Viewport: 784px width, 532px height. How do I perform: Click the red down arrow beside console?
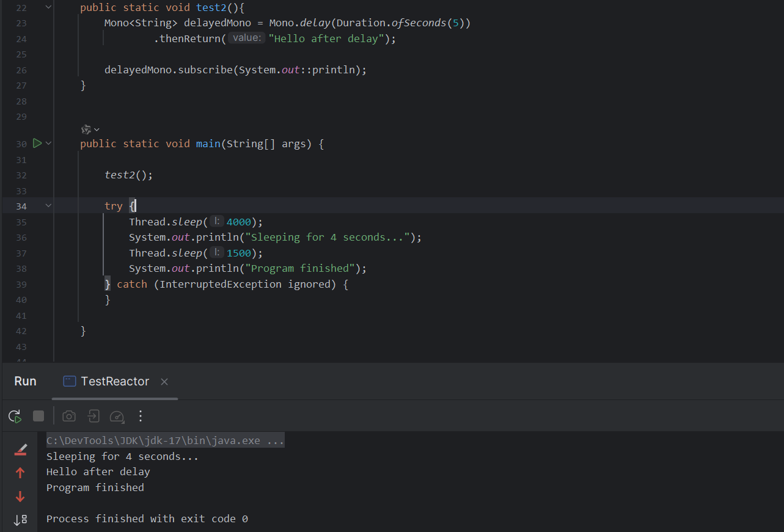[x=20, y=496]
